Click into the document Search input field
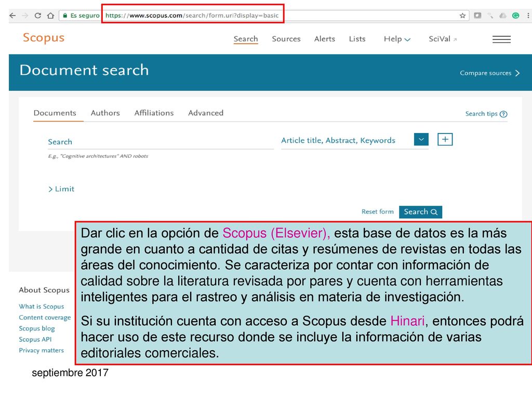Image resolution: width=532 pixels, height=399 pixels. point(161,142)
